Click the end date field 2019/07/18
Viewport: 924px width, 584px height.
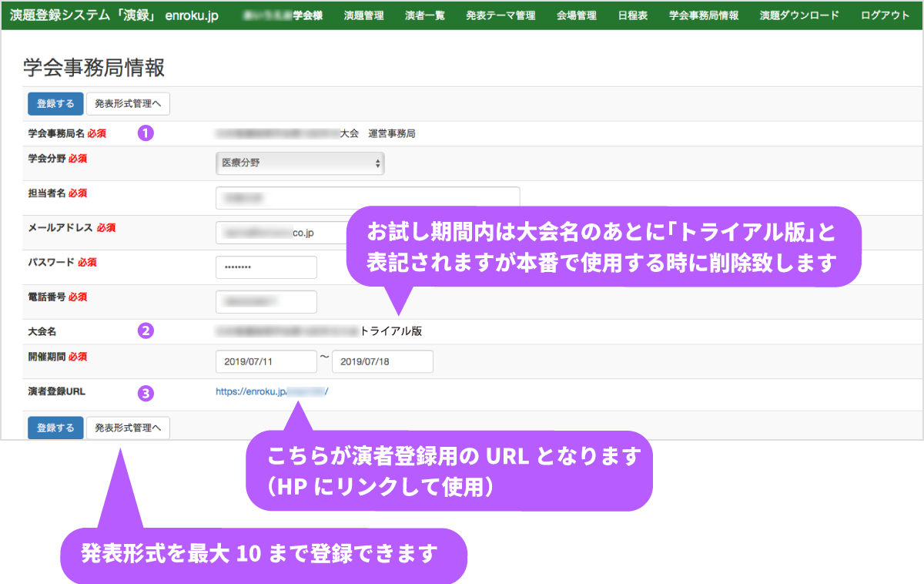pyautogui.click(x=383, y=361)
